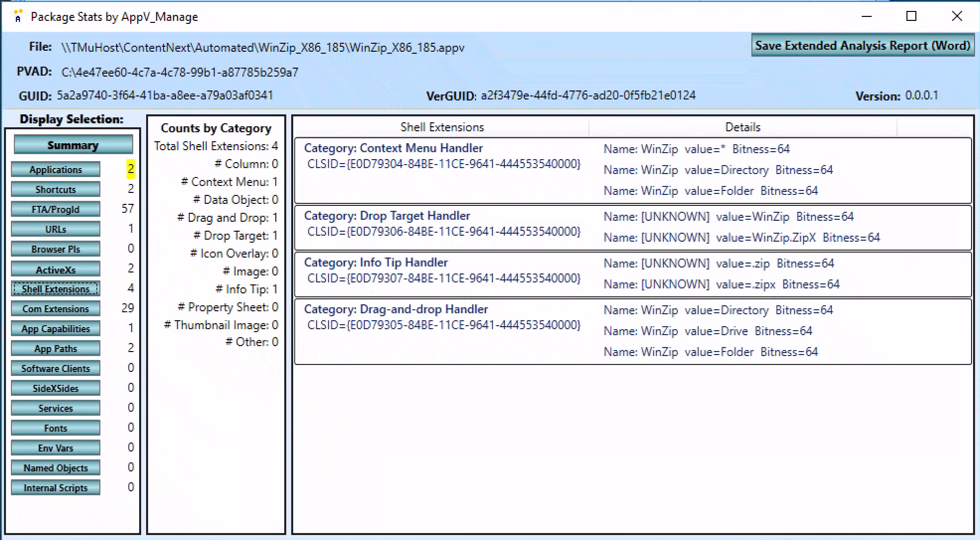Click the FTA/ProgId count 57
This screenshot has width=980, height=540.
(128, 209)
